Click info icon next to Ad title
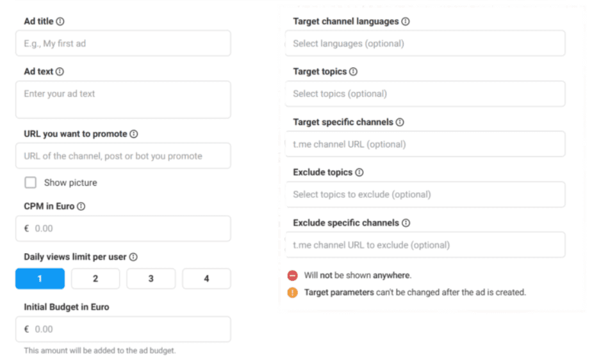The height and width of the screenshot is (364, 601). pos(60,21)
